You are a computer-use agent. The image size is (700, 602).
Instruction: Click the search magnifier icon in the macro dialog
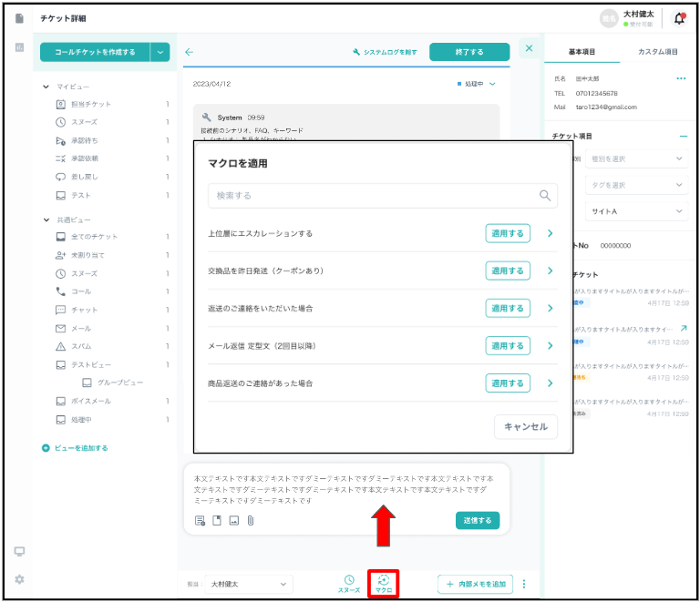coord(545,195)
